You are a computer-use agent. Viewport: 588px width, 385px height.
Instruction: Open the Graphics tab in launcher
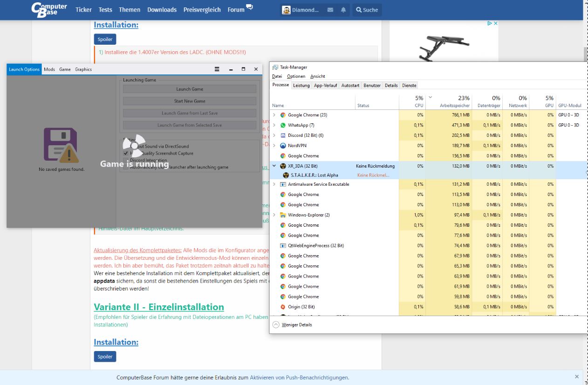(83, 69)
